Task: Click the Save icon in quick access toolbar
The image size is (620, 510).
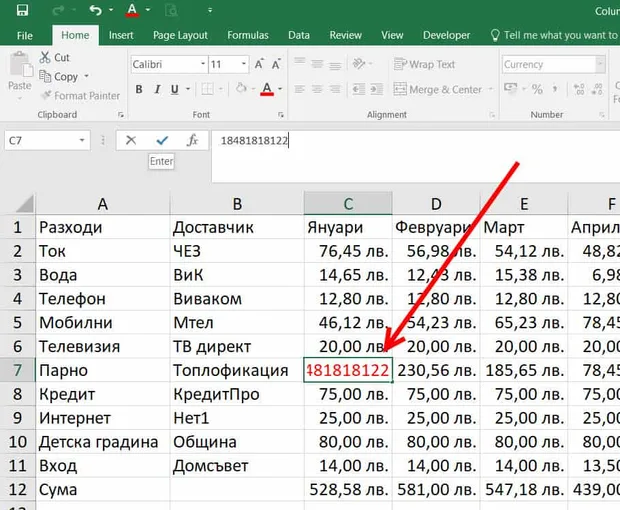Action: (x=22, y=10)
